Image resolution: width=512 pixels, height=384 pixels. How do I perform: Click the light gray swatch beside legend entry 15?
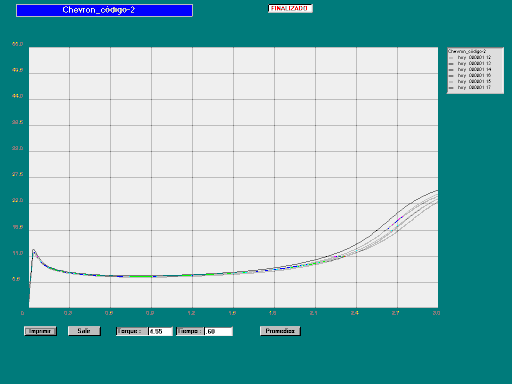451,82
